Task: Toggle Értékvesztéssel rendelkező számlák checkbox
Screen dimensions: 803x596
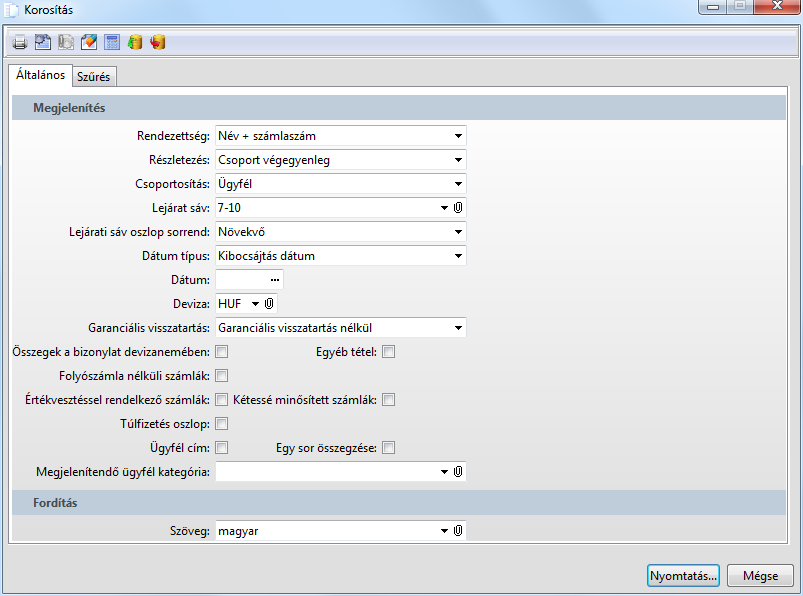Action: pyautogui.click(x=221, y=400)
